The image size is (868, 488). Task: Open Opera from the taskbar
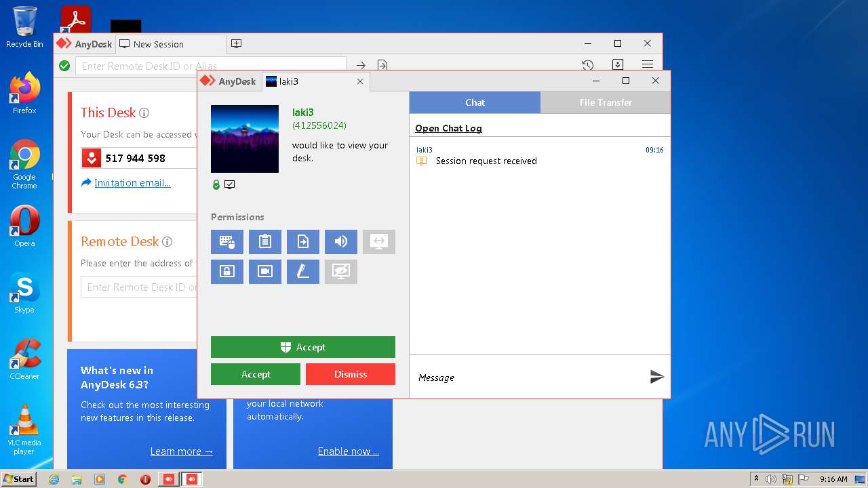pos(146,479)
